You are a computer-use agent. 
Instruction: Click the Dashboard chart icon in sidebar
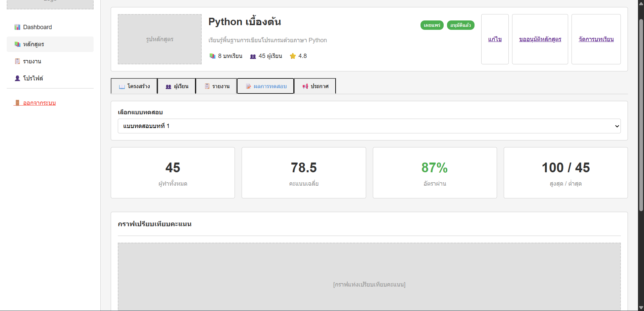tap(17, 27)
